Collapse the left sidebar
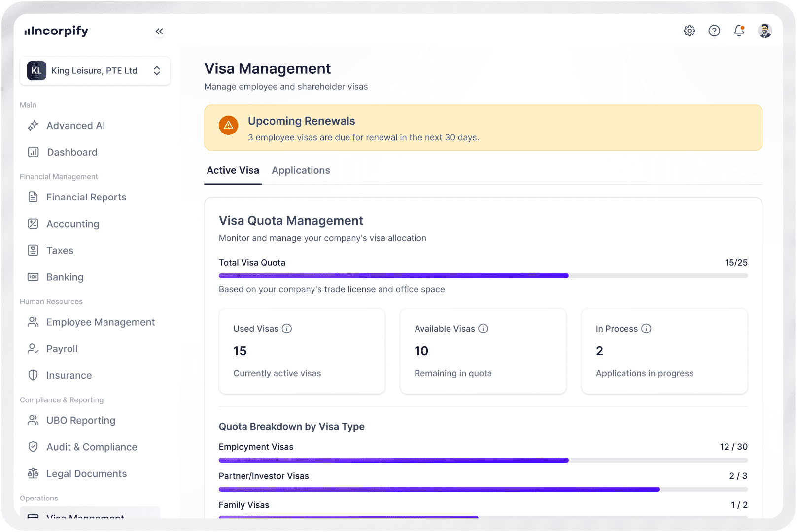The image size is (797, 532). tap(159, 31)
